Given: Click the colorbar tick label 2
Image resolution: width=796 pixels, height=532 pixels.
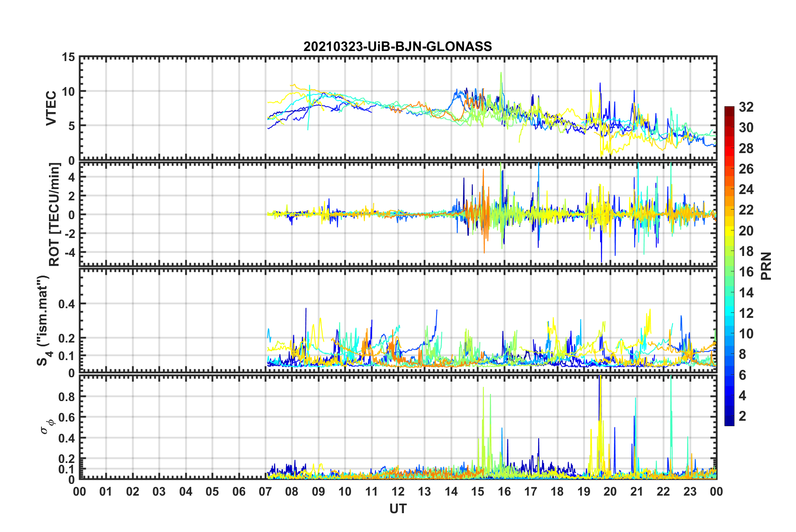Looking at the screenshot, I should click(x=742, y=416).
